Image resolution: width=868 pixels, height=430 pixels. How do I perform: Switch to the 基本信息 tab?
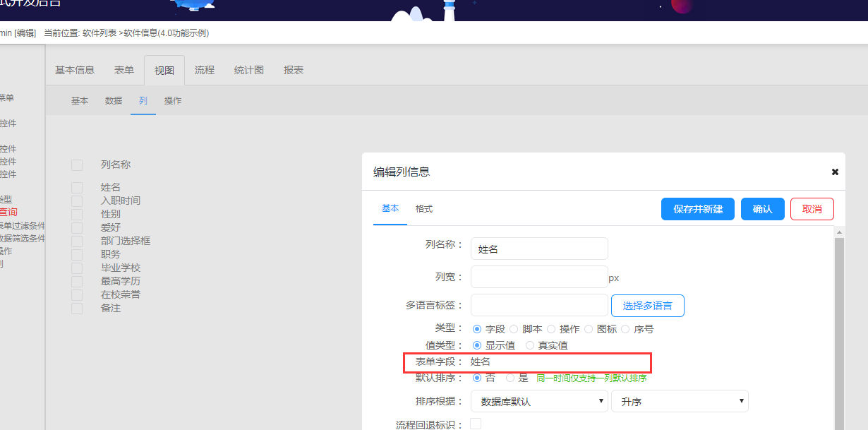(x=75, y=70)
